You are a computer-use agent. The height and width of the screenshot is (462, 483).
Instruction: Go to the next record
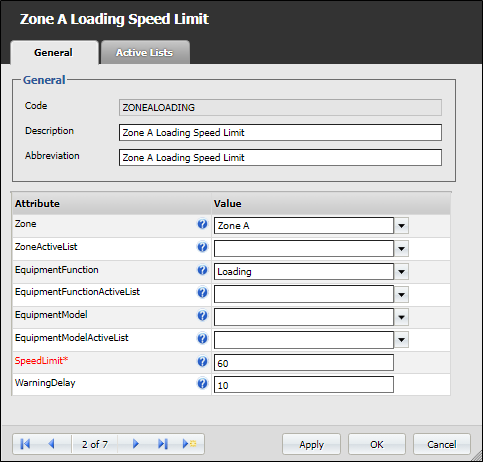pyautogui.click(x=136, y=444)
